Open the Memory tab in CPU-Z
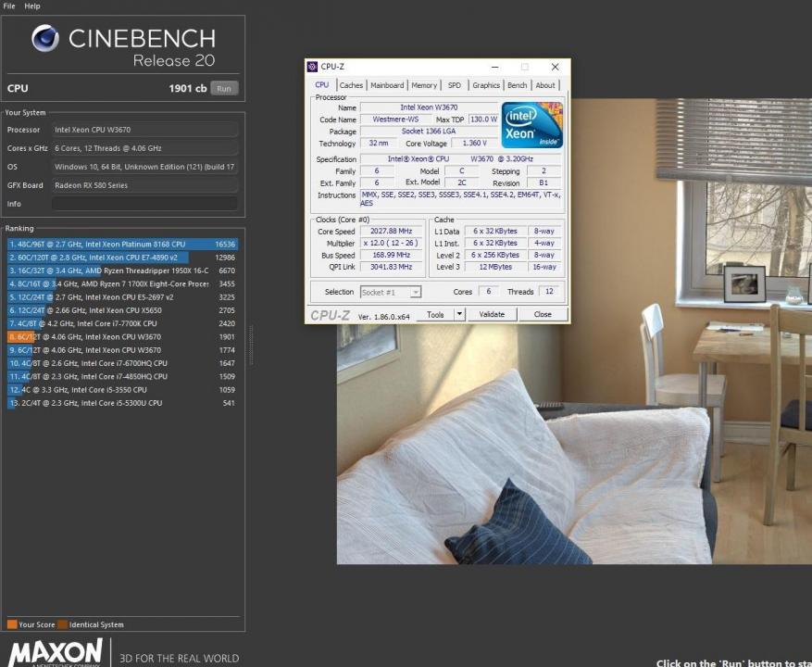Screen dimensions: 812x667 click(424, 85)
